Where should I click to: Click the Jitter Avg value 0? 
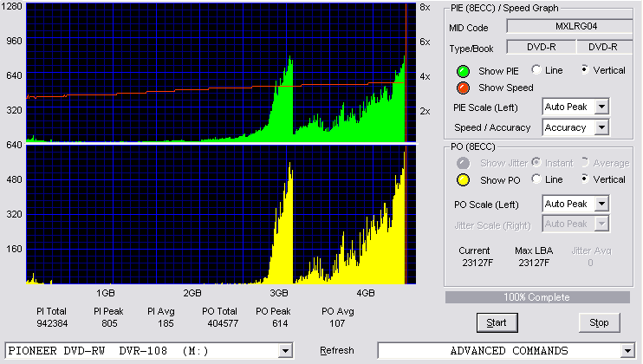[x=590, y=263]
